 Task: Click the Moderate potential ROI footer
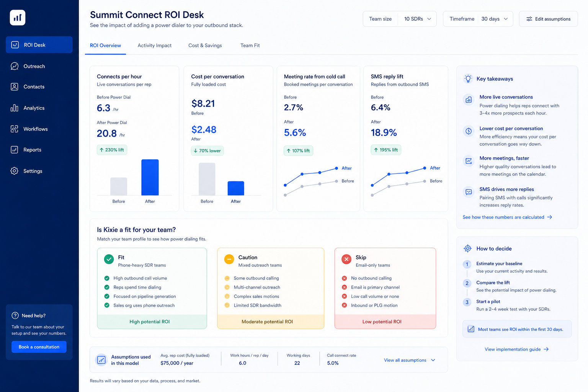(271, 322)
